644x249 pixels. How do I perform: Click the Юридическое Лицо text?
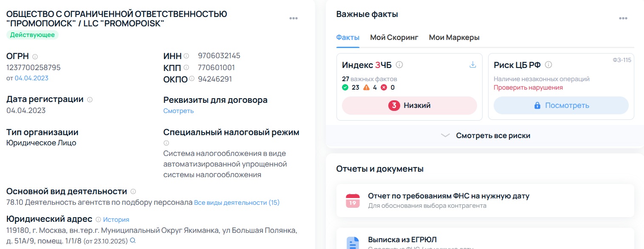(x=41, y=143)
